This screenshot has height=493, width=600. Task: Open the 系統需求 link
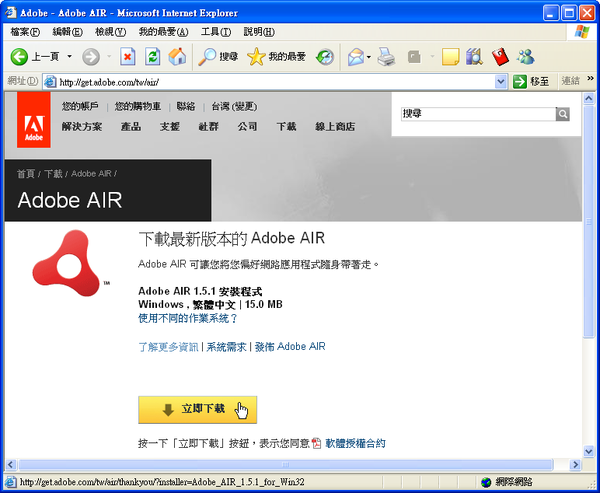226,347
